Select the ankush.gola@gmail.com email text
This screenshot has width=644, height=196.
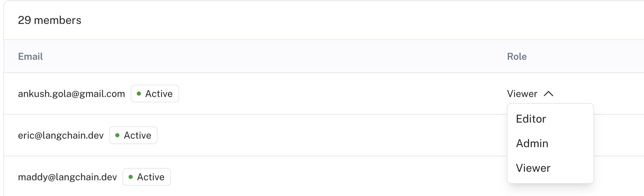click(x=72, y=94)
